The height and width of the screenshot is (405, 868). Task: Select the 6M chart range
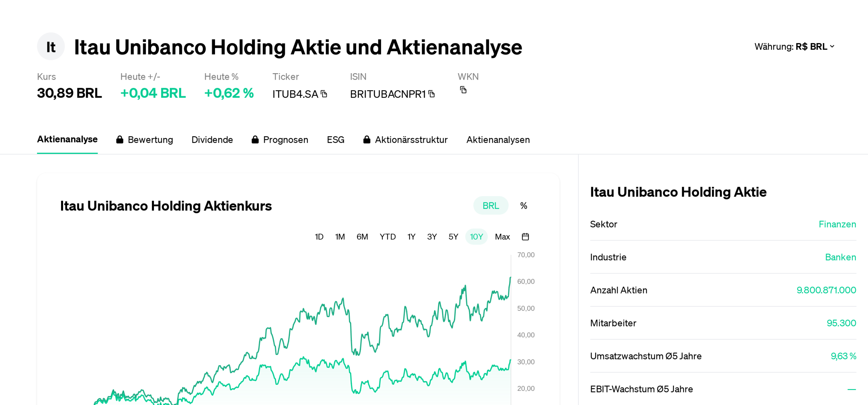pyautogui.click(x=362, y=237)
